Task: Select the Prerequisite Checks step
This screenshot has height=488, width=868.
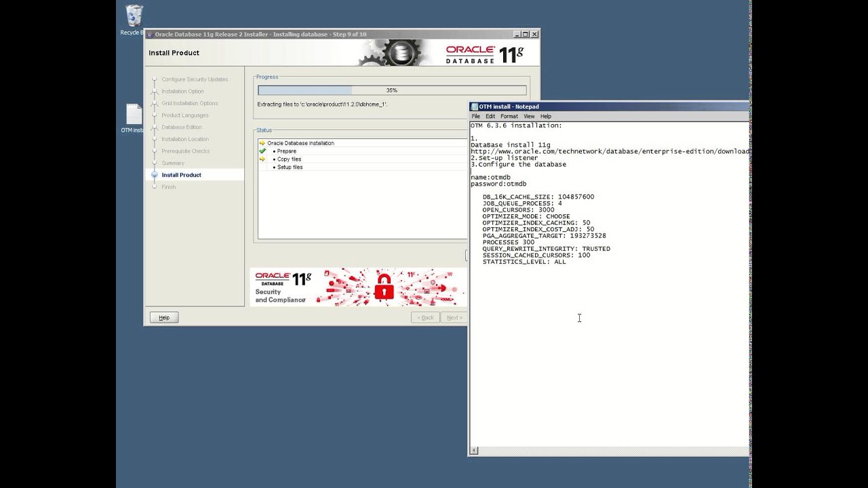Action: click(x=185, y=151)
